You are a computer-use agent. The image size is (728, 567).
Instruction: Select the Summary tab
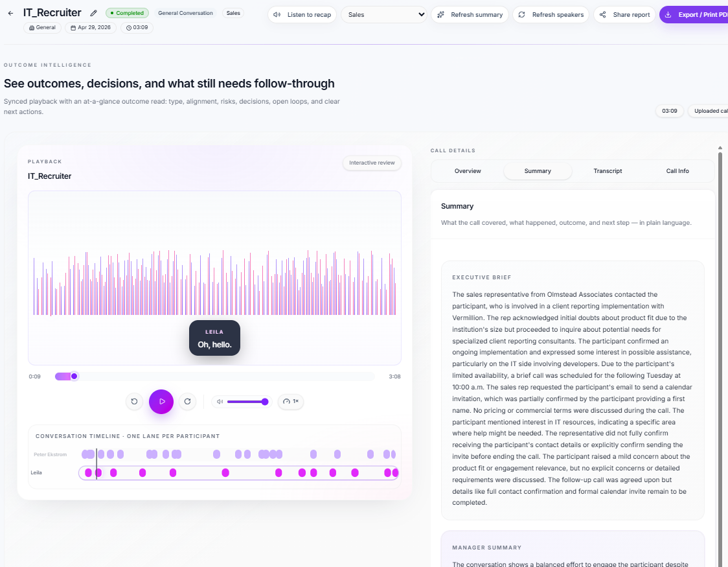click(538, 171)
